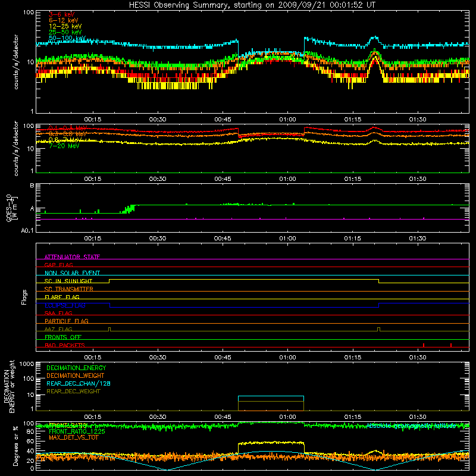Screen dimensions: 476x476
Task: Click the DECIMATION ENERGY or weight axis title
Action: point(9,386)
